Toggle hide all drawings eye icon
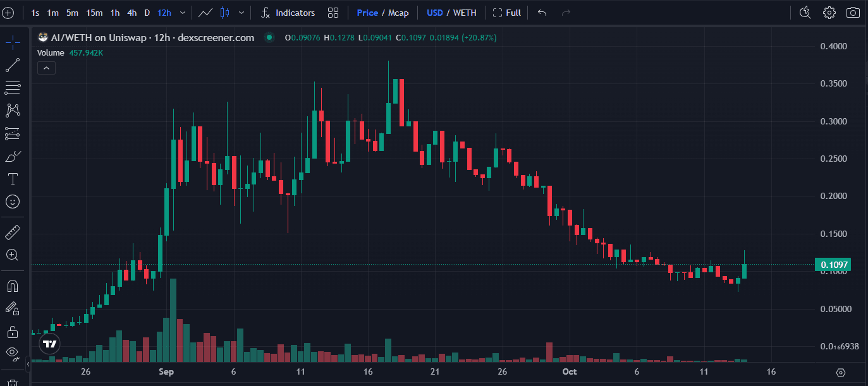 (13, 353)
